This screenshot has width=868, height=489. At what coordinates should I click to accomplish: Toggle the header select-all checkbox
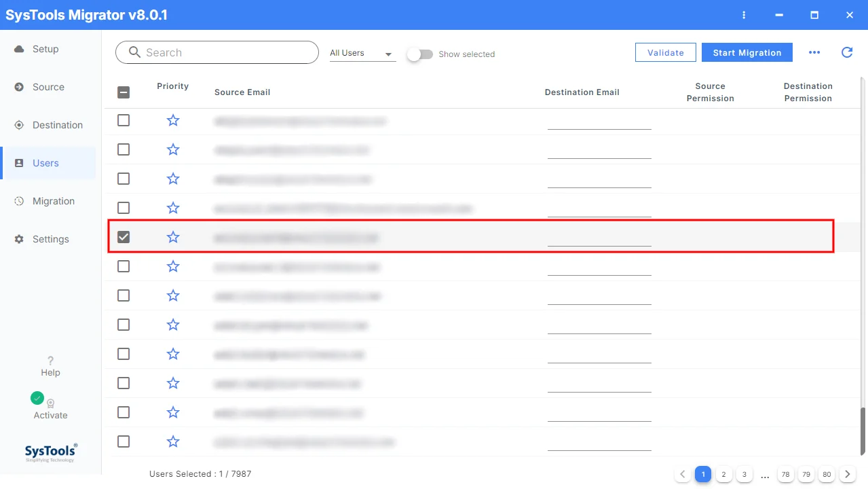pyautogui.click(x=124, y=92)
